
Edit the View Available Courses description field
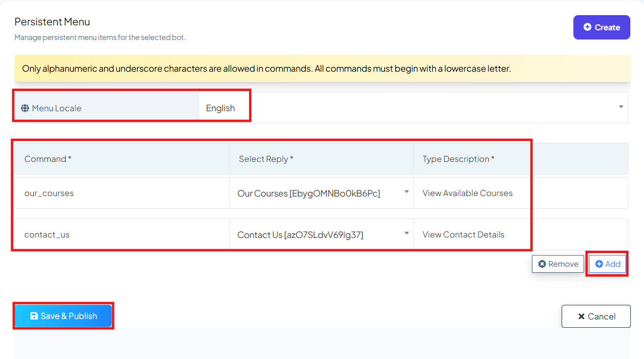coord(521,193)
